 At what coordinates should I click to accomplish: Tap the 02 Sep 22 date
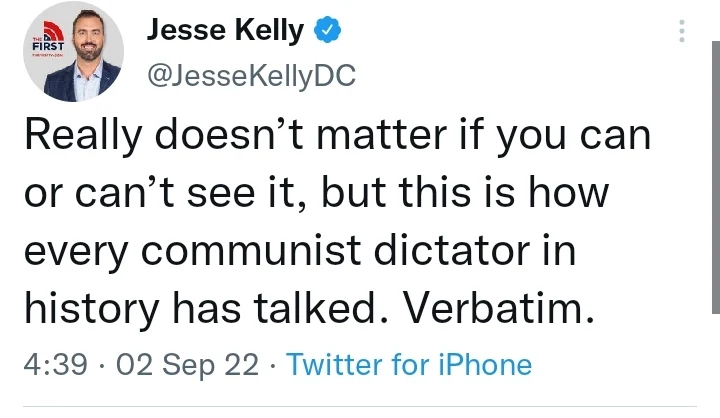pyautogui.click(x=187, y=364)
